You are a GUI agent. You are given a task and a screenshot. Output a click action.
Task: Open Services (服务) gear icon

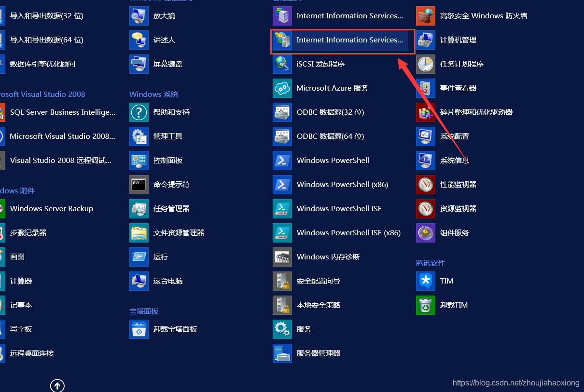coord(282,329)
